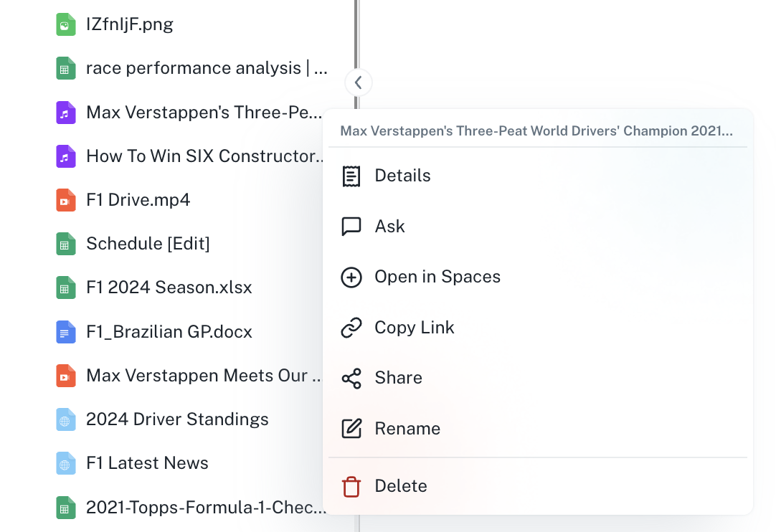Open the F1 Latest News web item
This screenshot has height=532, width=776.
[x=147, y=463]
